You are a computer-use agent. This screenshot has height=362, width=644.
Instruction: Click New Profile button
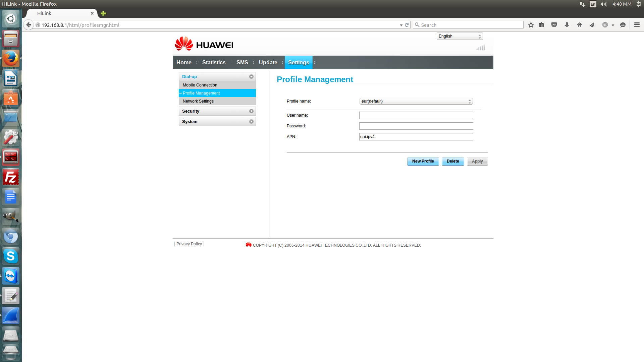coord(423,161)
